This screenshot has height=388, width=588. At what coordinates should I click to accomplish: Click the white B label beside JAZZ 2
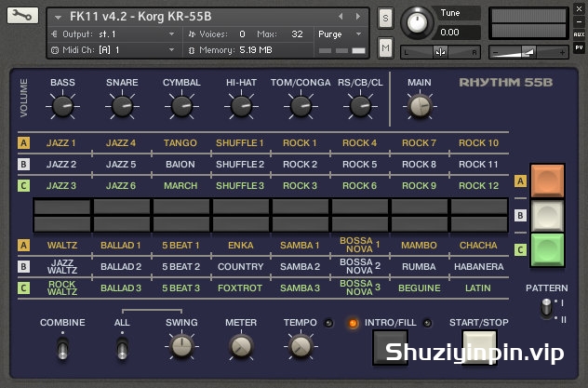tap(23, 164)
